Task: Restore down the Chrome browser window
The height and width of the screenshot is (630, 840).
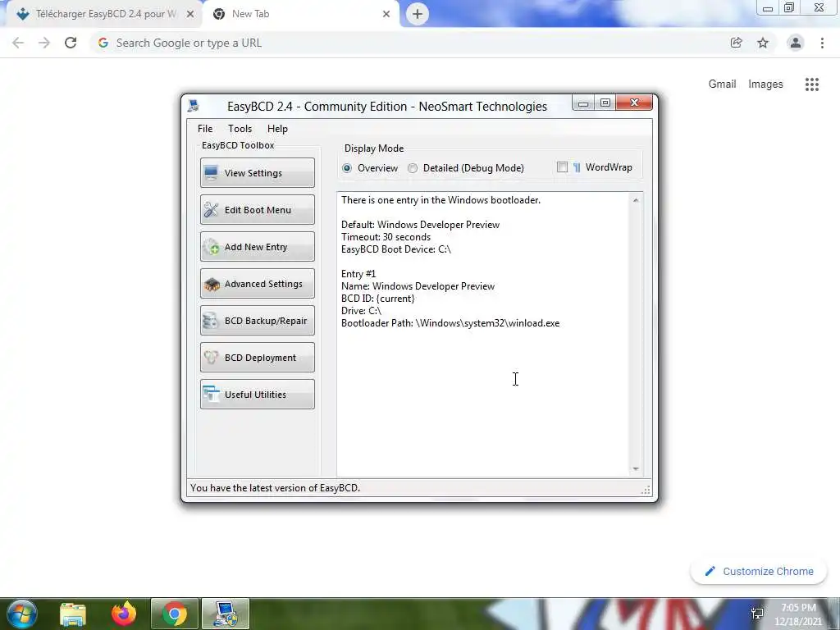Action: 789,8
